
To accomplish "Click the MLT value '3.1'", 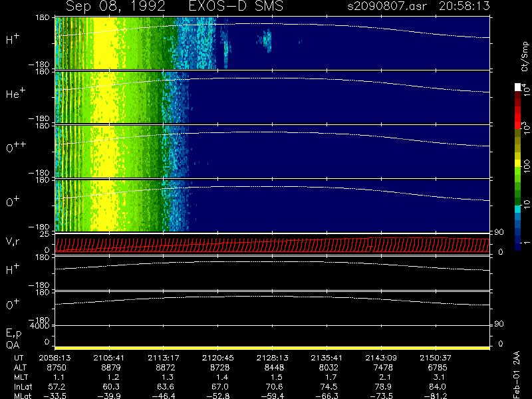I will pos(439,377).
